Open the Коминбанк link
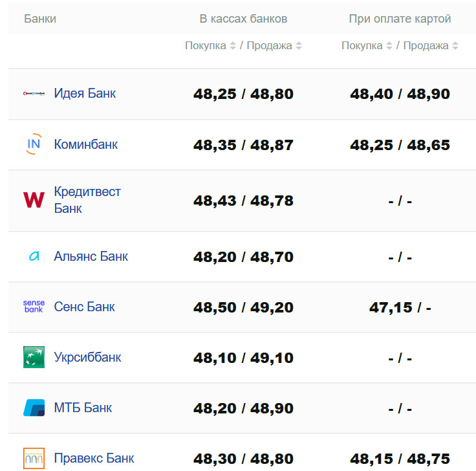The width and height of the screenshot is (476, 471). pos(86,144)
